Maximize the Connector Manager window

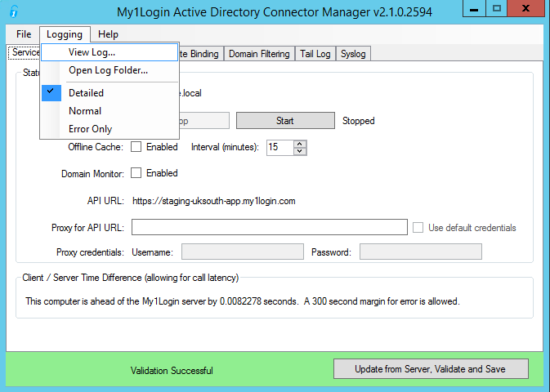pos(497,8)
